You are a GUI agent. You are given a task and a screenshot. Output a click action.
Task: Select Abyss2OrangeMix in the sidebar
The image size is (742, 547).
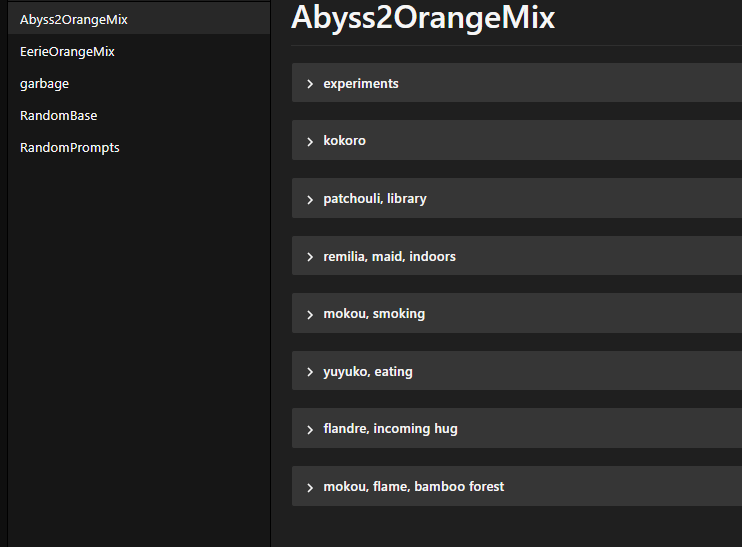click(x=139, y=19)
